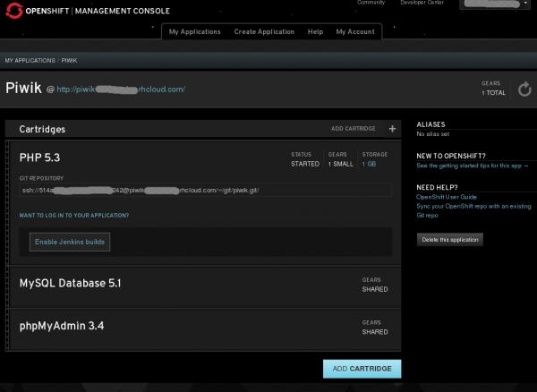Click the PHP 5.3 cartridge title
The width and height of the screenshot is (537, 392).
point(39,158)
